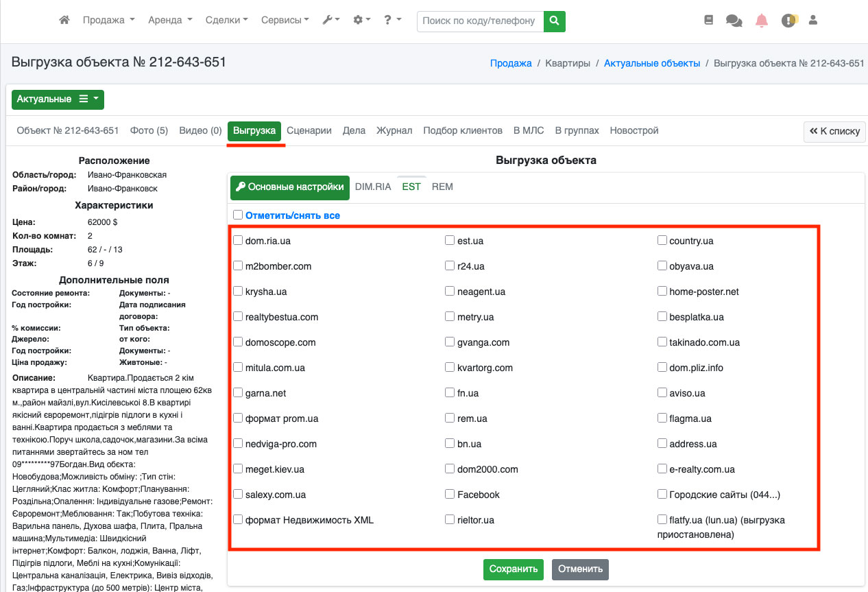
Task: Open the Объект № 212-643-651 tab
Action: pos(68,130)
